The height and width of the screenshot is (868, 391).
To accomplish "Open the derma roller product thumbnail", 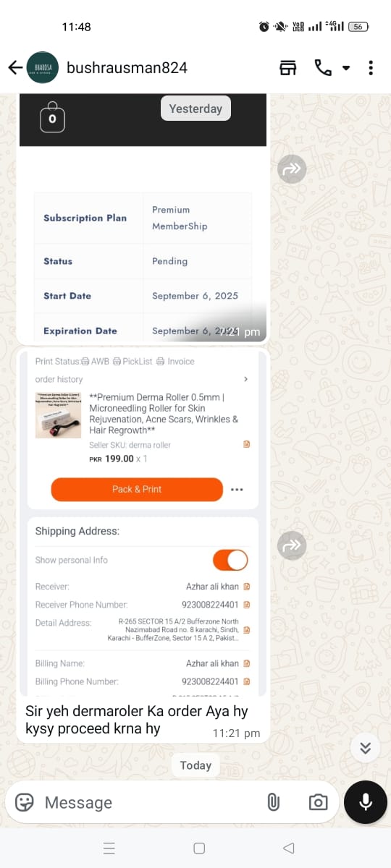I will click(x=58, y=415).
